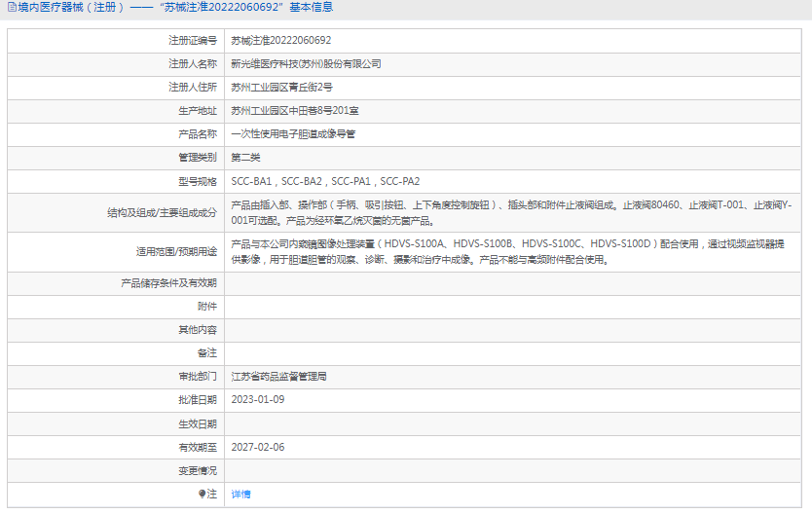Click the 型号规格 label

point(198,182)
